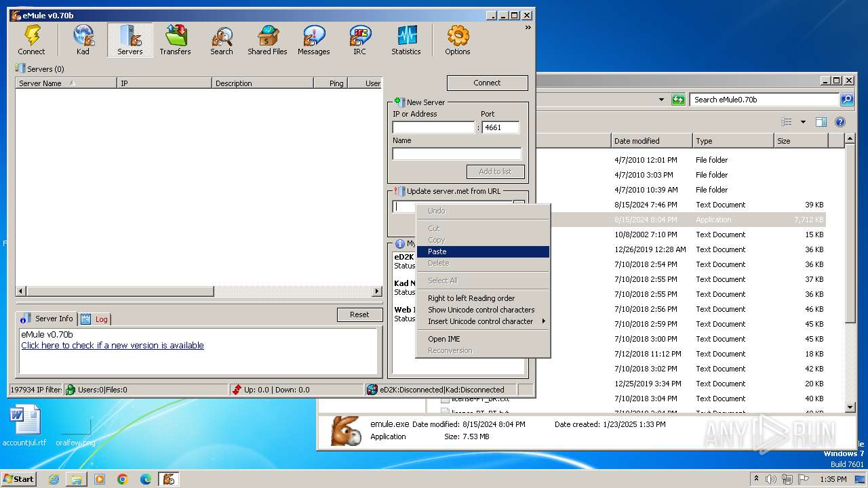Open the Explorer address bar dropdown
Screen dimensions: 868x488
coord(662,100)
